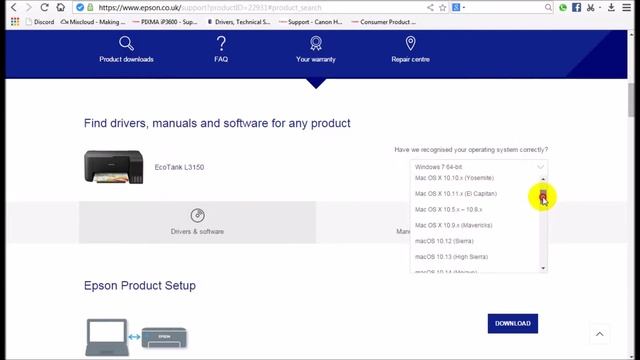
Task: Select Mac OS X 10.5.x - 10.8.x
Action: 448,209
